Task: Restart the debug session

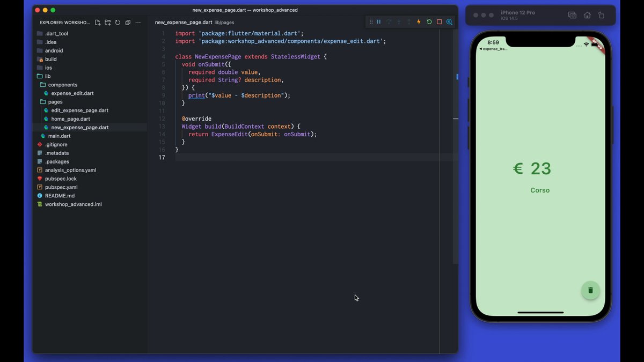Action: point(429,22)
